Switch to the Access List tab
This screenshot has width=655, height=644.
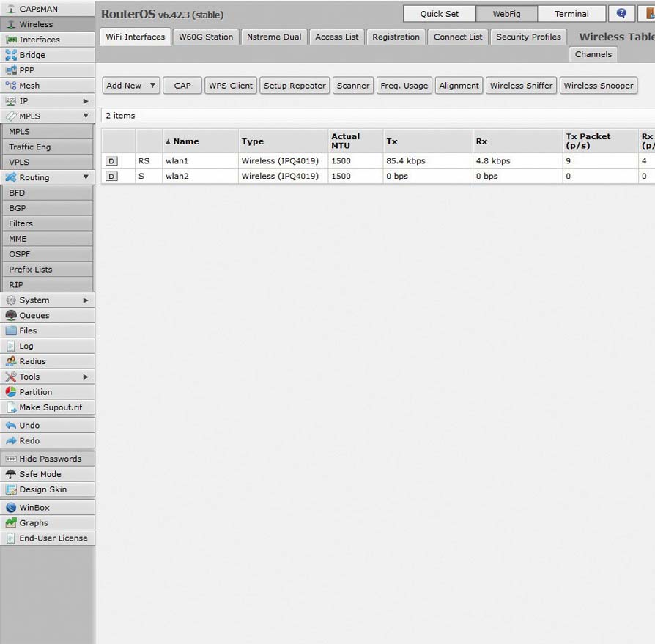337,37
